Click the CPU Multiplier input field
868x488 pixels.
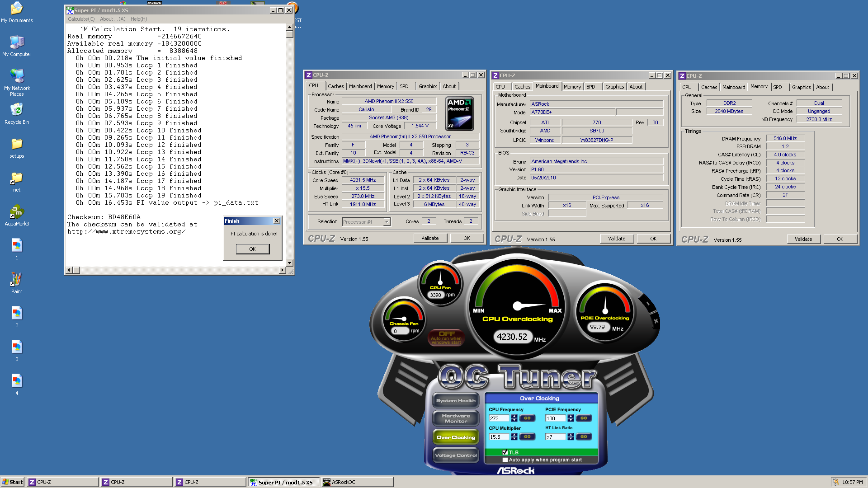click(x=499, y=437)
